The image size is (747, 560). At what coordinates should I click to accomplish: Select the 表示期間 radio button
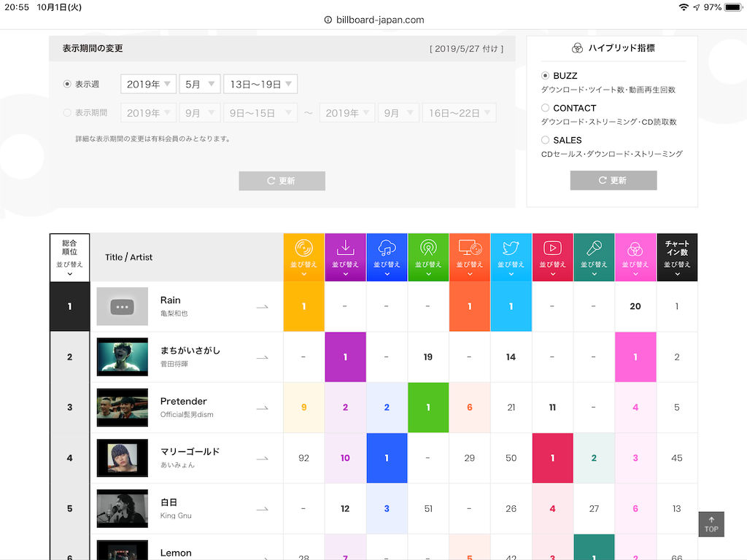(67, 113)
